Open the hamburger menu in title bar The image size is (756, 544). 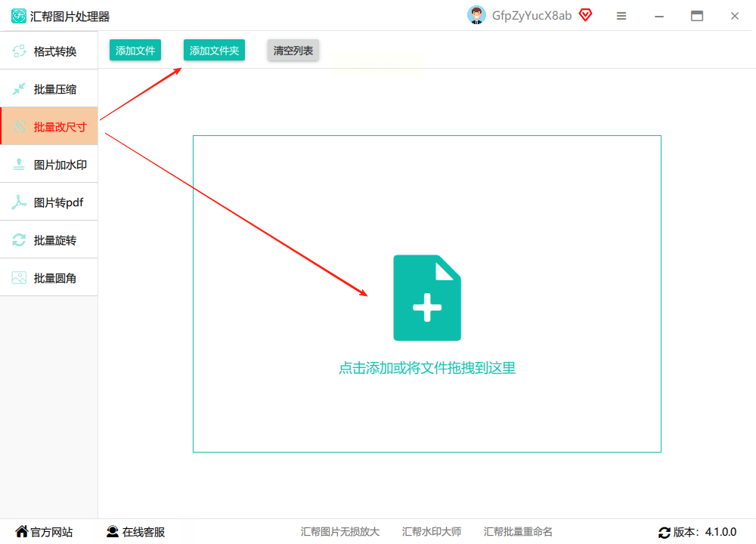point(621,16)
